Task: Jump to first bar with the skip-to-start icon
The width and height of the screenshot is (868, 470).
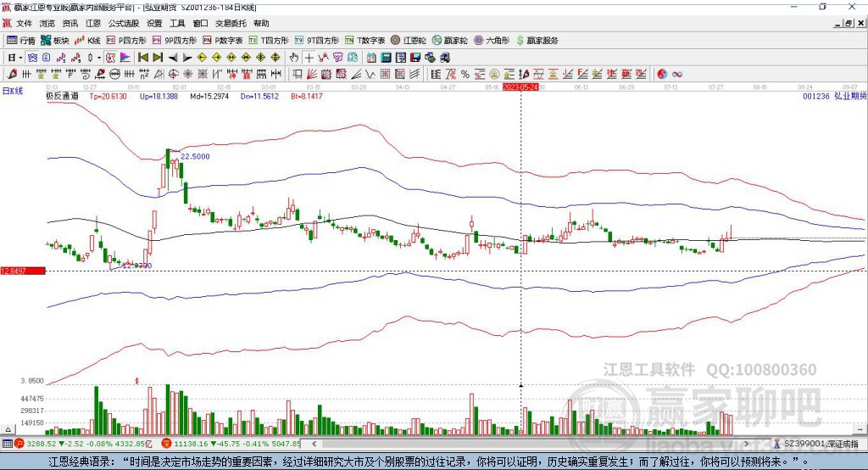Action: pyautogui.click(x=142, y=58)
